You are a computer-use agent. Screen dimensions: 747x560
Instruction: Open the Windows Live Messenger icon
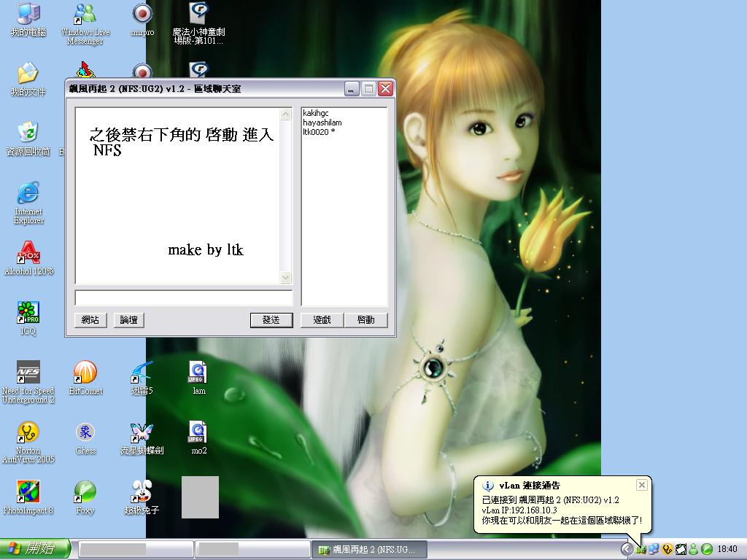[85, 15]
